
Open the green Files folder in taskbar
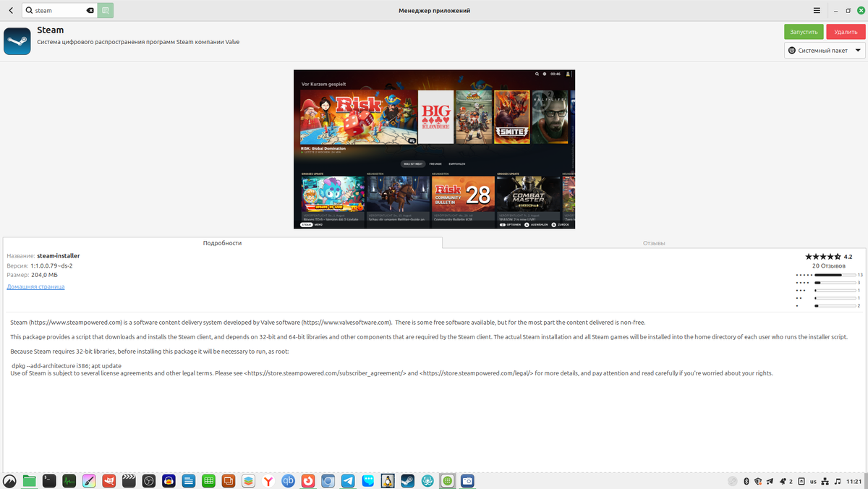coord(29,480)
